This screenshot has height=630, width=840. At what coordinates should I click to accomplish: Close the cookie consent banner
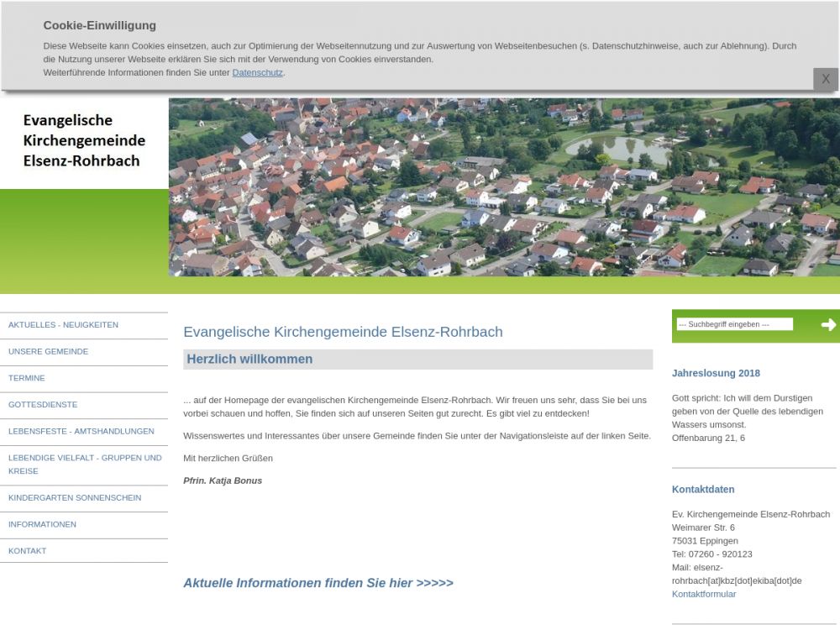pyautogui.click(x=825, y=79)
